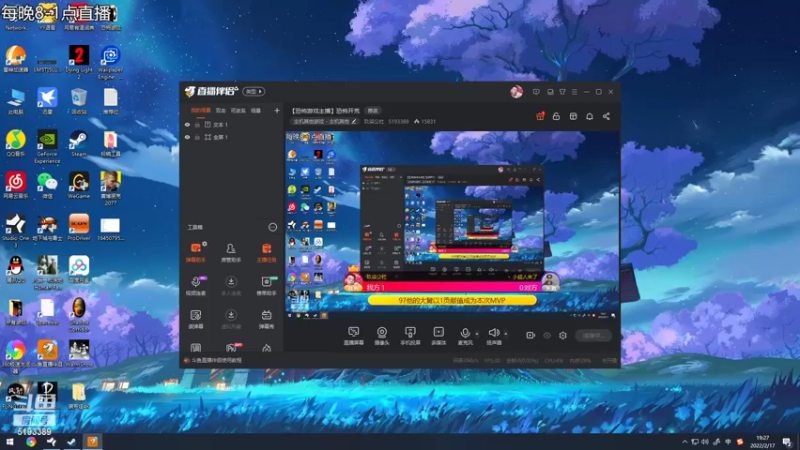This screenshot has height=450, width=800.
Task: Switch to the first scene tab
Action: (201, 110)
